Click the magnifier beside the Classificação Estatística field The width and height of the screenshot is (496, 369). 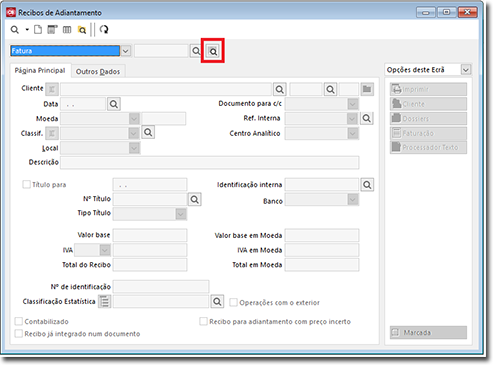point(217,302)
